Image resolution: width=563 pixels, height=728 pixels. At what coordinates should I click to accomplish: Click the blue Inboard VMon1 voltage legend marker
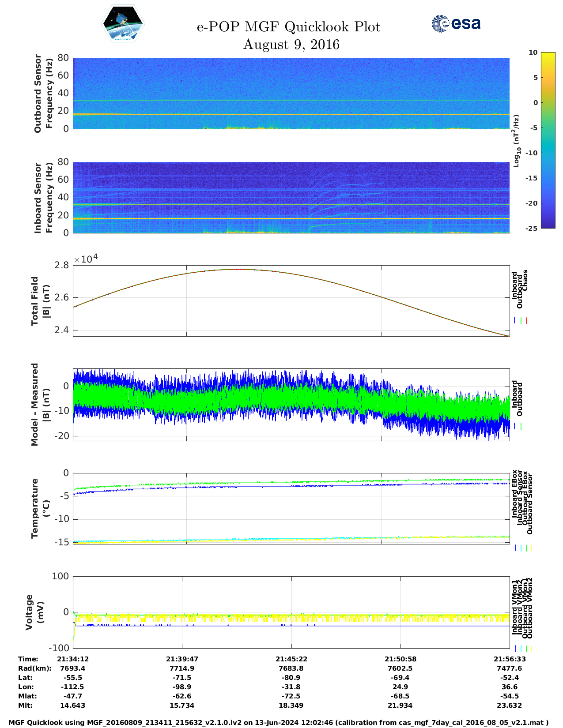(x=516, y=649)
